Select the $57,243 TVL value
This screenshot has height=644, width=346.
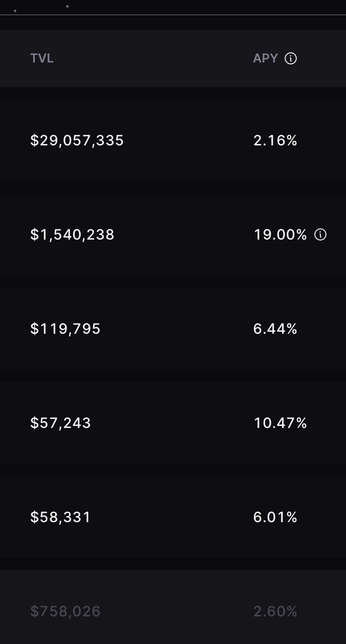[60, 423]
